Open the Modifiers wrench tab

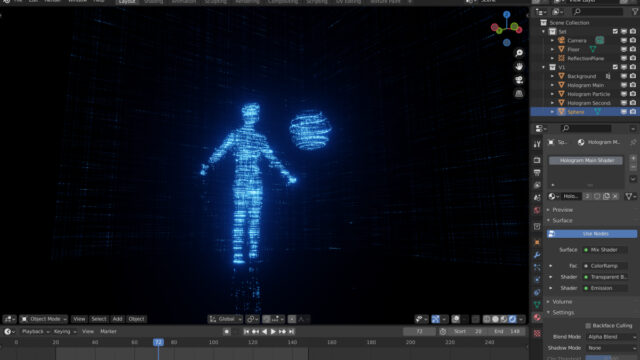pos(537,255)
